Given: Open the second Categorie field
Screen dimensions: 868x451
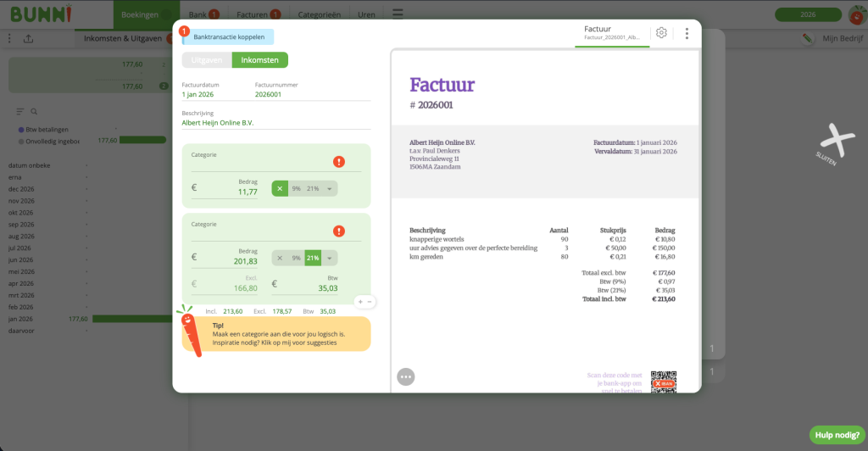Looking at the screenshot, I should click(276, 231).
